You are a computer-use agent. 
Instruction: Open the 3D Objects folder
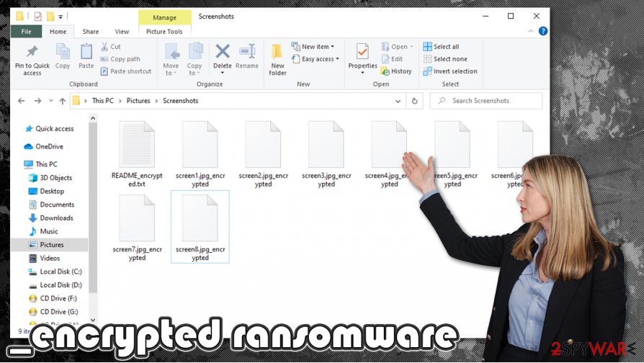point(50,178)
